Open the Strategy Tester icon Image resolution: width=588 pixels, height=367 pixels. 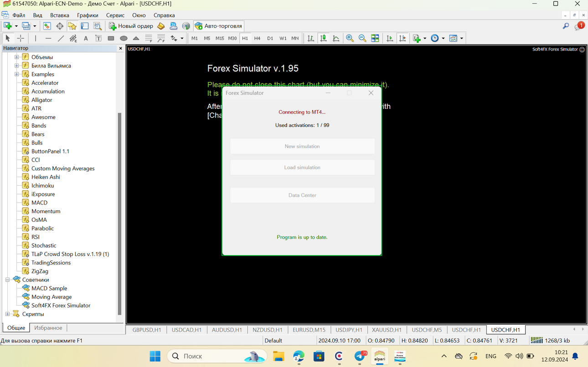click(x=97, y=26)
